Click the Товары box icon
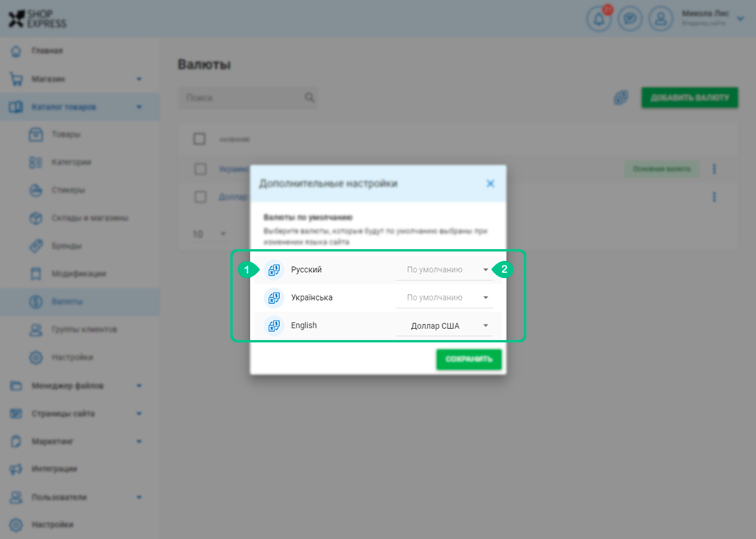Viewport: 756px width, 539px height. click(36, 135)
